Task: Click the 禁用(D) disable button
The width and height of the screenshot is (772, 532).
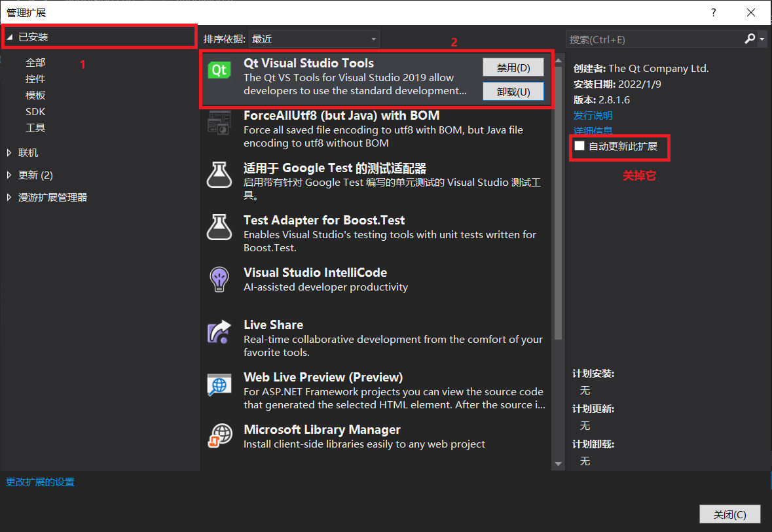Action: pyautogui.click(x=513, y=67)
